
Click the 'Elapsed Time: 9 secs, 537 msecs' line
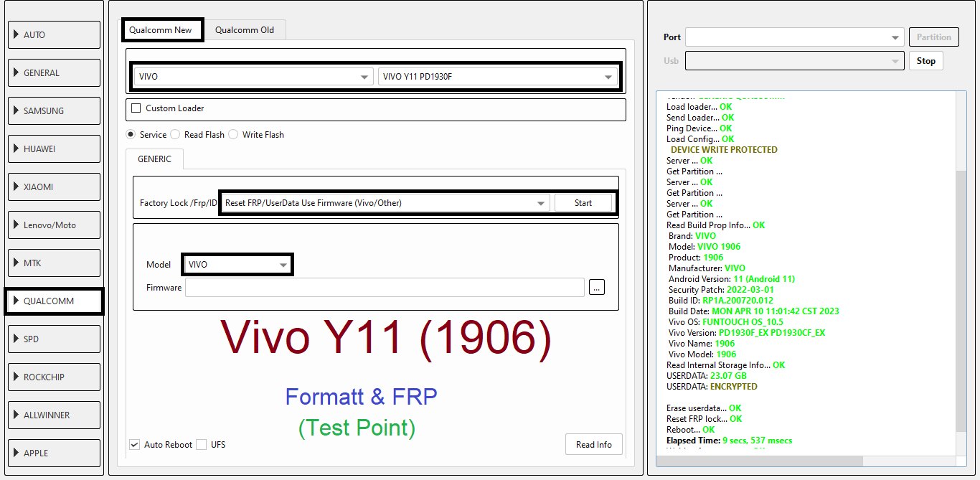pos(729,441)
